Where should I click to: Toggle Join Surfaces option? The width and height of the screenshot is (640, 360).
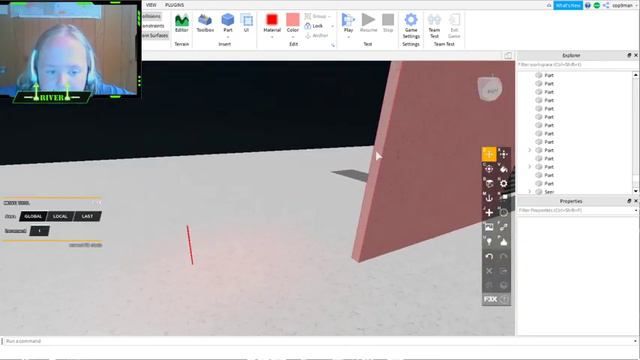[x=155, y=36]
